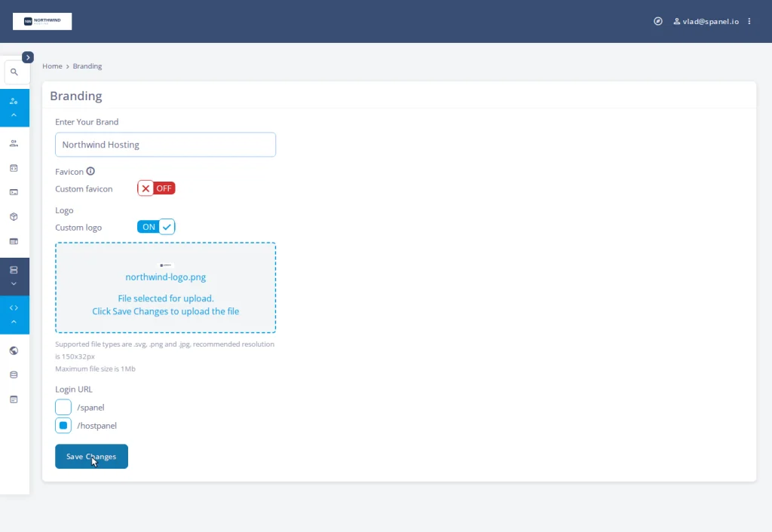Open the three-dot menu in the header
Viewport: 772px width, 532px height.
(x=749, y=21)
